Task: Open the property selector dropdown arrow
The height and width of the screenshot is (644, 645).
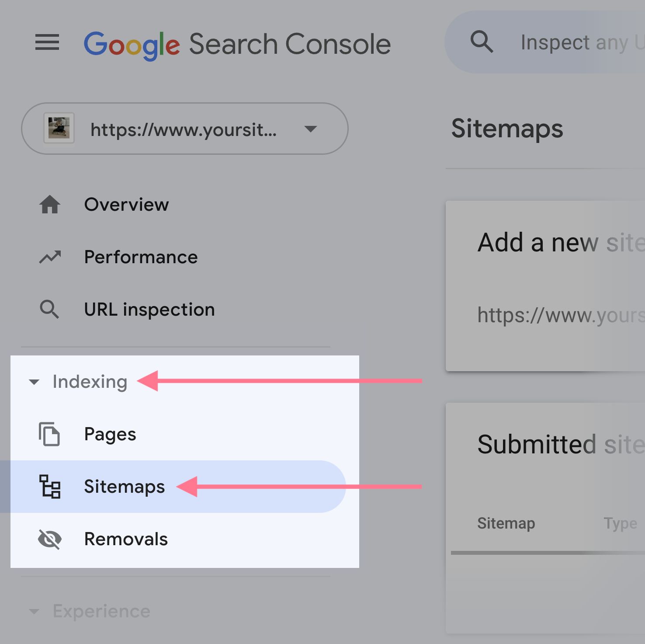Action: (310, 129)
